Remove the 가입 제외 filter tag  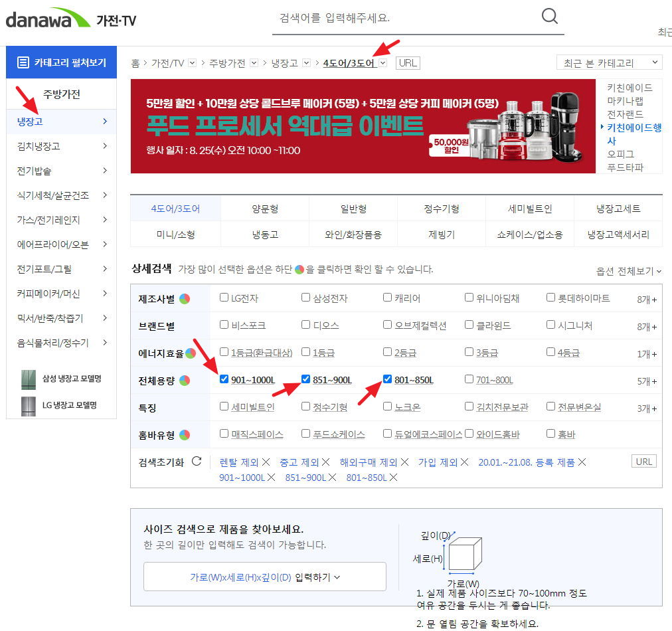point(465,462)
